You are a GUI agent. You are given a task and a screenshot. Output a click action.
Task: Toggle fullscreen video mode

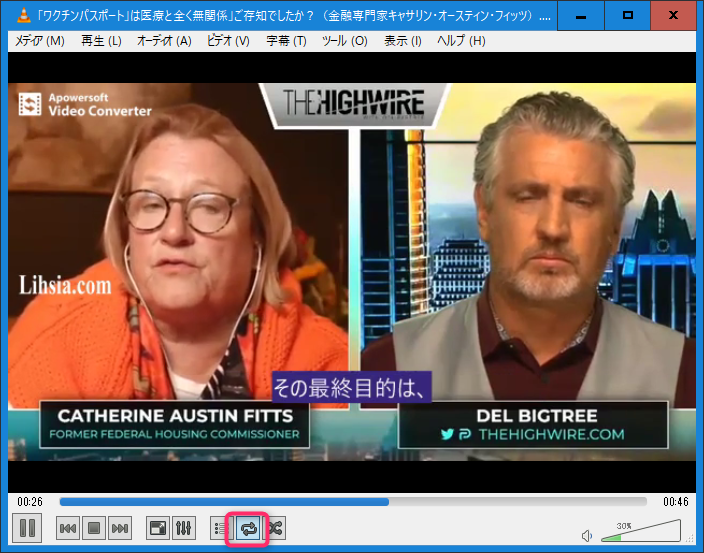click(x=157, y=528)
